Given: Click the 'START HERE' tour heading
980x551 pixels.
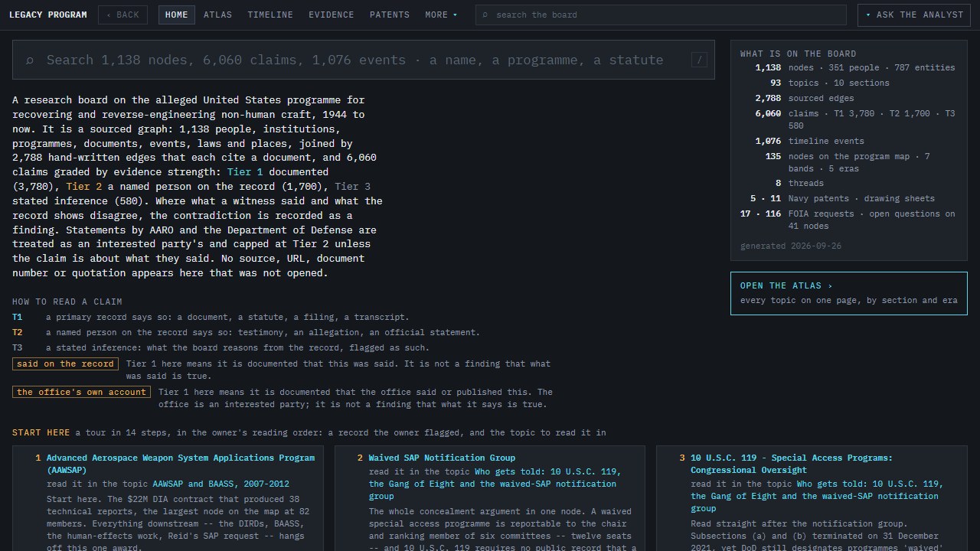Looking at the screenshot, I should 41,432.
